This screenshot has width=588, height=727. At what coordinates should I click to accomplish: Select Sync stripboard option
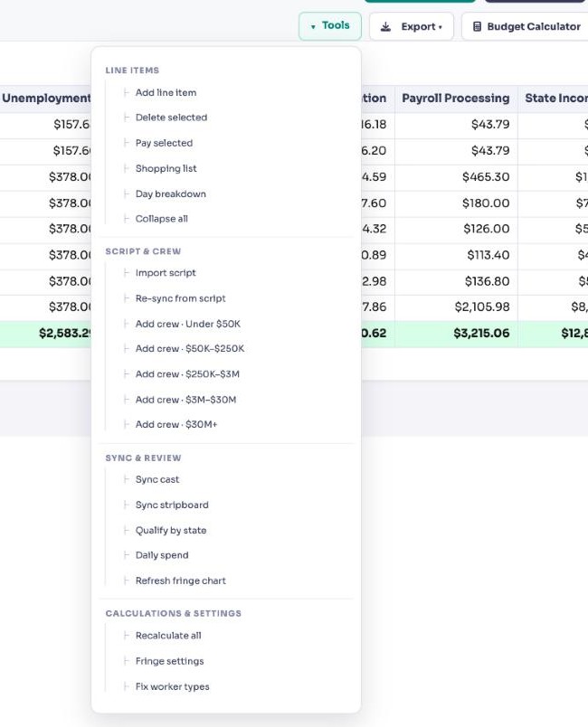coord(172,505)
